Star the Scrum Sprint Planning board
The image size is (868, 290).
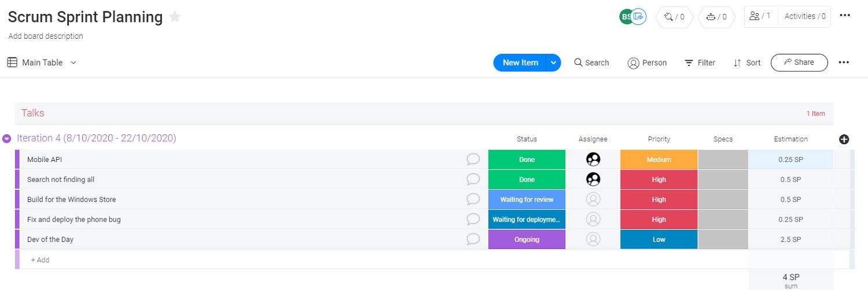[x=175, y=17]
